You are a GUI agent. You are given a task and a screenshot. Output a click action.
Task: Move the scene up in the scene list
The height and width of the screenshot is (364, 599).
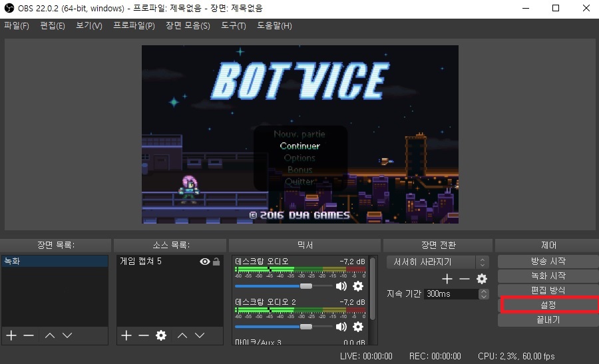click(x=50, y=335)
